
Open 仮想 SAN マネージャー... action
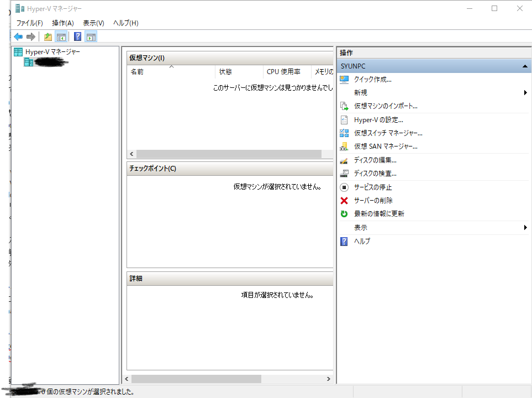coord(386,146)
